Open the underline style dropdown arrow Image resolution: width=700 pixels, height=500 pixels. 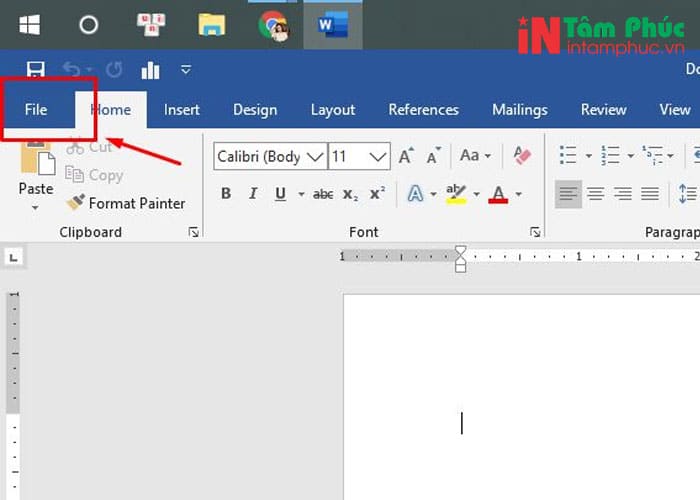coord(301,194)
